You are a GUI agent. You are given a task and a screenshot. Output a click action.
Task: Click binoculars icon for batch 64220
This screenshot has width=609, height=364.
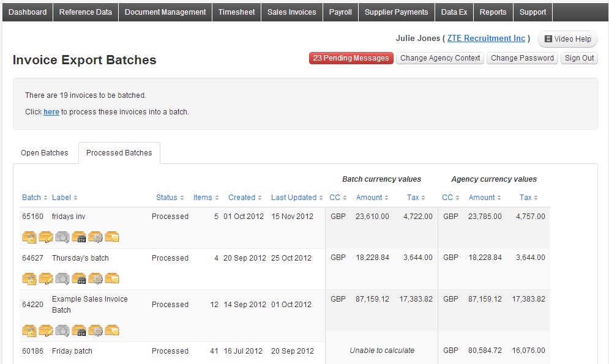pyautogui.click(x=79, y=330)
